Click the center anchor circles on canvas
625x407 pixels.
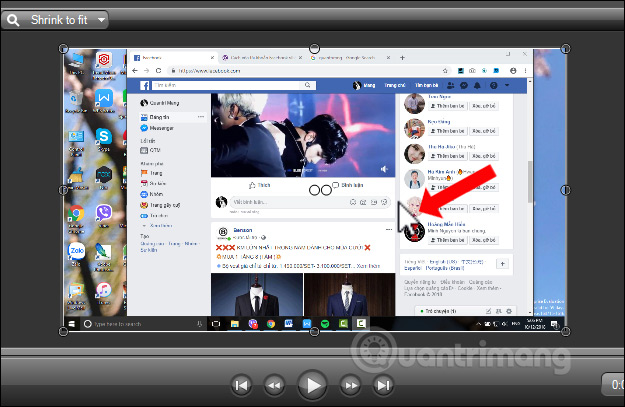coord(320,189)
